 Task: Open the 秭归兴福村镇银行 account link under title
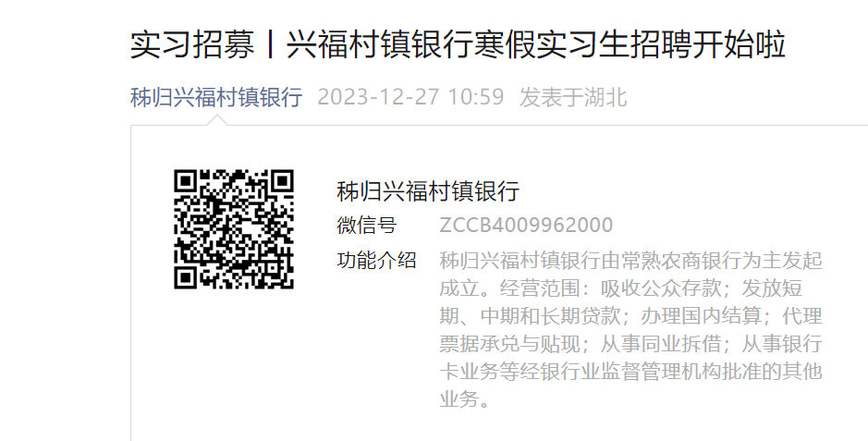click(x=216, y=97)
